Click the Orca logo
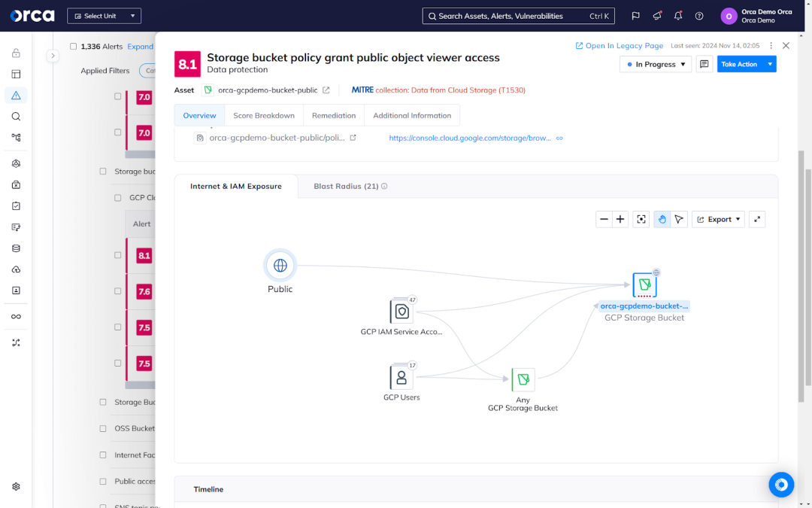This screenshot has height=508, width=812. pyautogui.click(x=32, y=16)
